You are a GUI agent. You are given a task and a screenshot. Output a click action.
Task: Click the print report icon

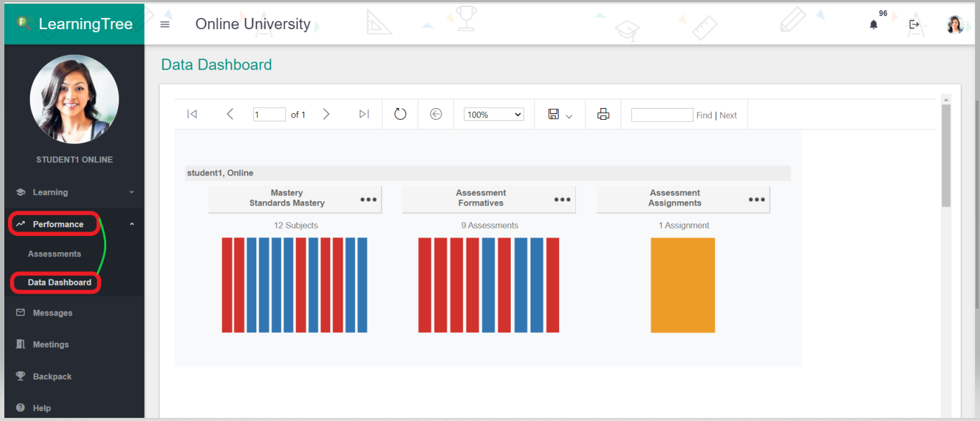603,114
